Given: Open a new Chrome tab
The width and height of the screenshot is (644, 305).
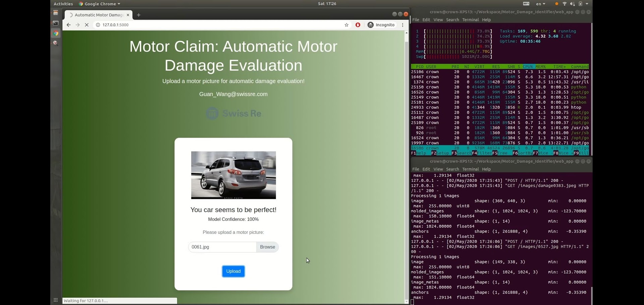Looking at the screenshot, I should pyautogui.click(x=139, y=15).
